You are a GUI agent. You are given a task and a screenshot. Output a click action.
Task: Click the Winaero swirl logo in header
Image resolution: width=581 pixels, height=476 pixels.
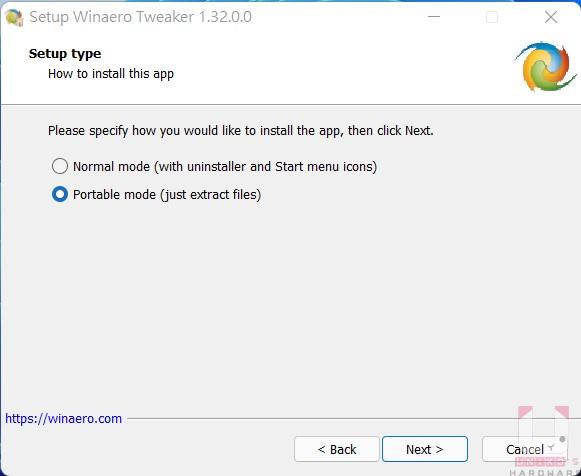tap(545, 67)
